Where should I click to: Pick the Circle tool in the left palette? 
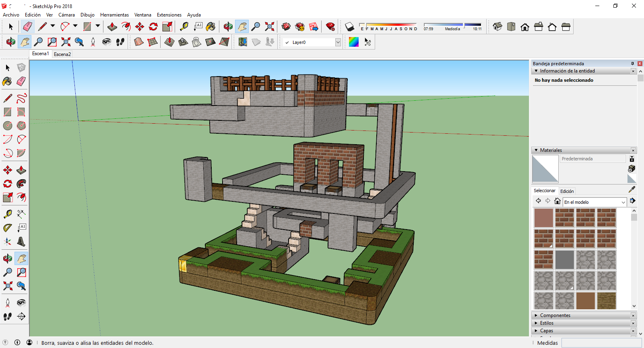(x=8, y=126)
